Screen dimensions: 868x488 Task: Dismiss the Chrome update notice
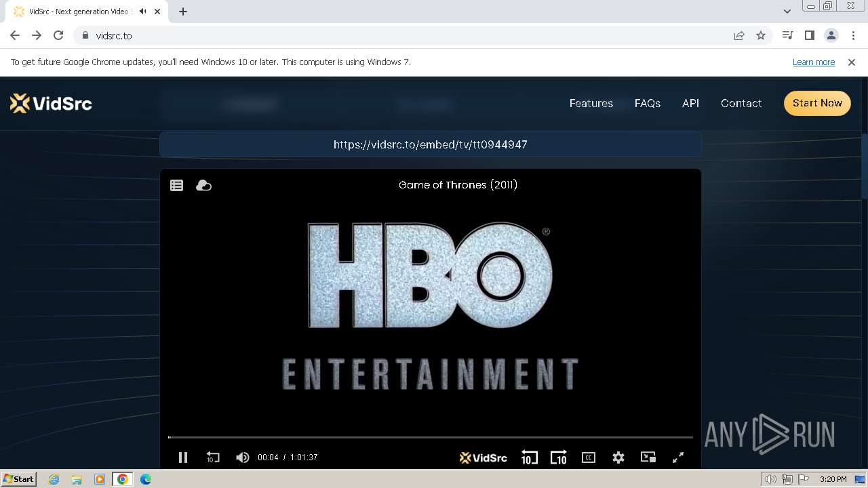[x=852, y=62]
